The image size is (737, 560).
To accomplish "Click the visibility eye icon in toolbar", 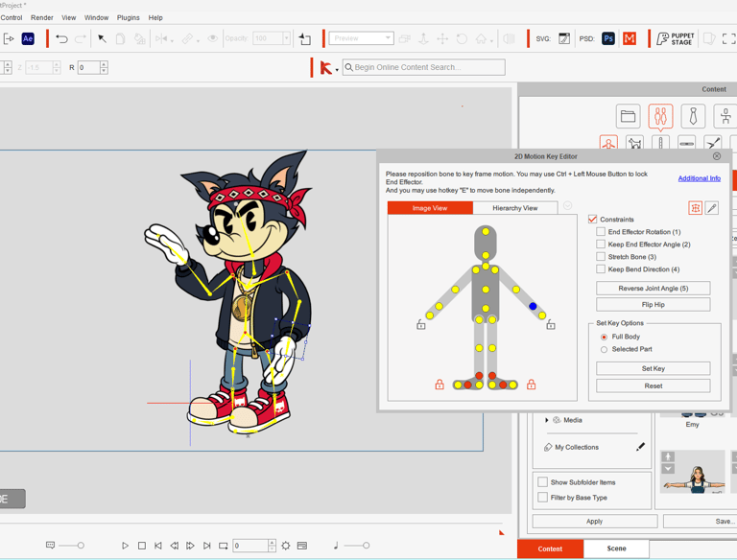I will [212, 38].
